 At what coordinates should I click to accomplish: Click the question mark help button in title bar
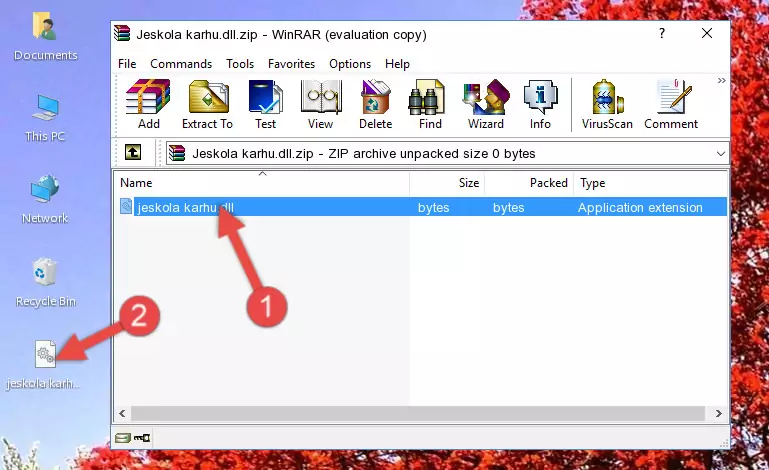pos(662,33)
